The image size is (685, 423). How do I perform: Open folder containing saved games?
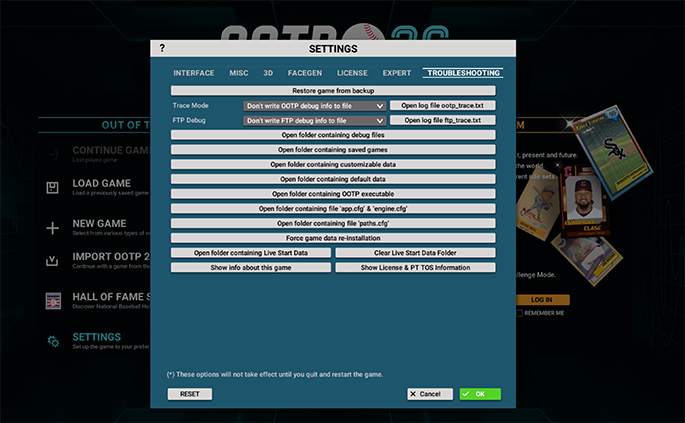(333, 150)
